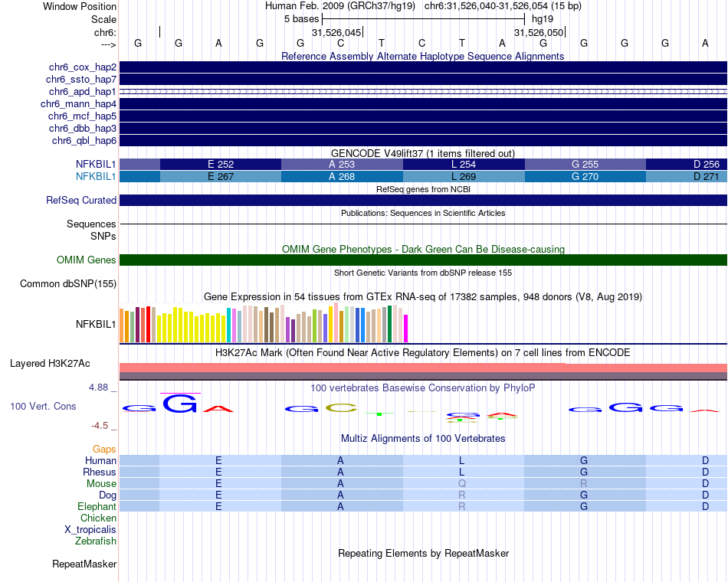The width and height of the screenshot is (728, 582).
Task: Select the Mouse alignment row label
Action: (x=101, y=484)
